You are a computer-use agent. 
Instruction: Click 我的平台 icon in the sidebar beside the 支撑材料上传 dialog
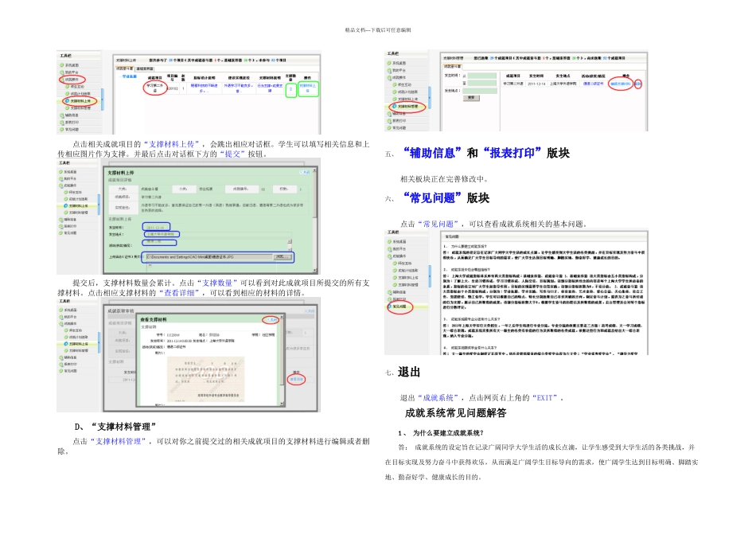[60, 178]
